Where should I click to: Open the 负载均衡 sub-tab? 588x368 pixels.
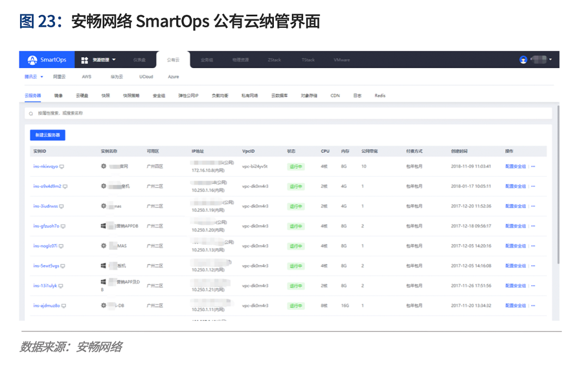[x=220, y=96]
